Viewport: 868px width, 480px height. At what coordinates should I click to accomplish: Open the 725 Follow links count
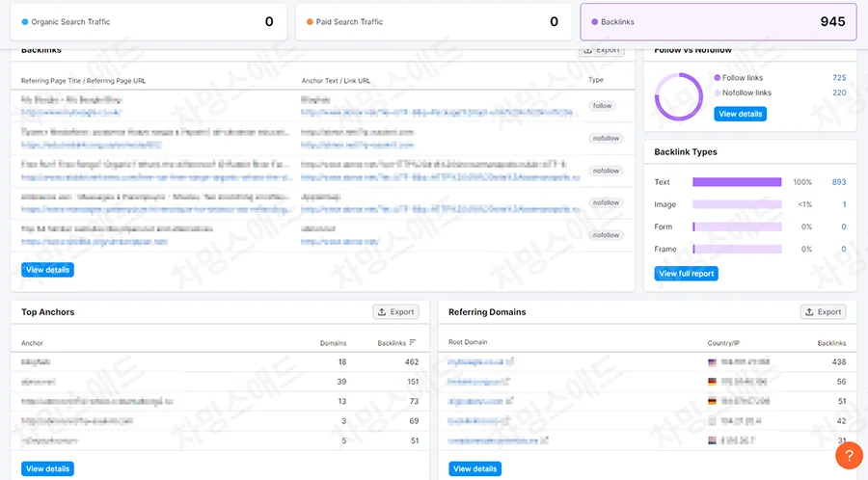(x=839, y=78)
